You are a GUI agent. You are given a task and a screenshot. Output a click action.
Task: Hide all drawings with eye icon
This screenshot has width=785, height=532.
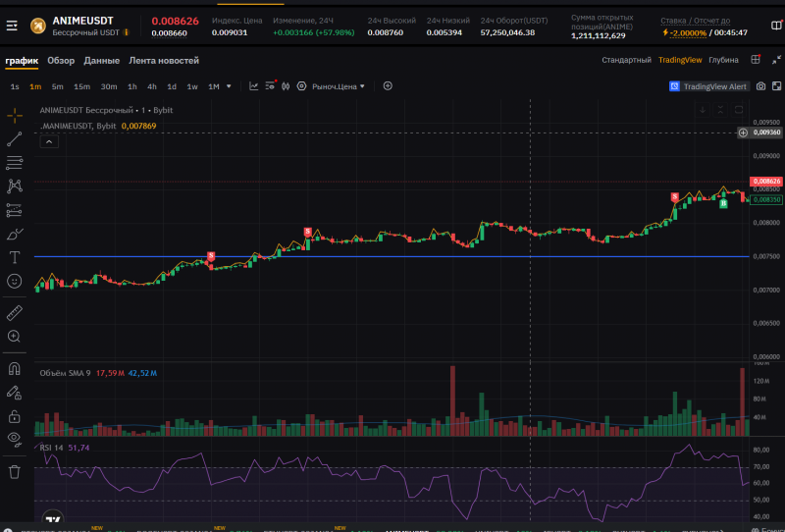(x=15, y=440)
